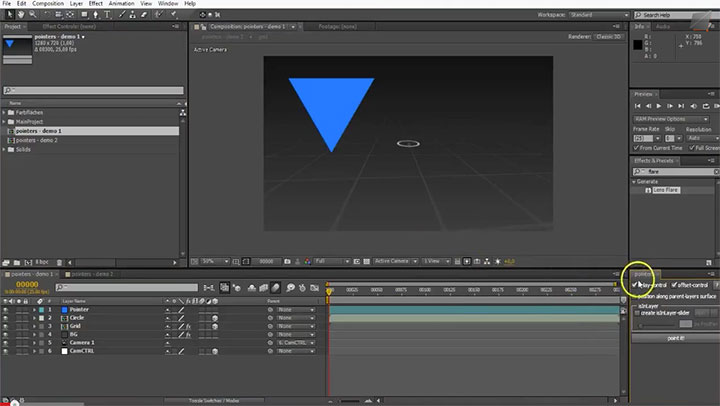This screenshot has height=406, width=720.
Task: Hide the Pointer layer with its eye toggle
Action: coord(6,310)
